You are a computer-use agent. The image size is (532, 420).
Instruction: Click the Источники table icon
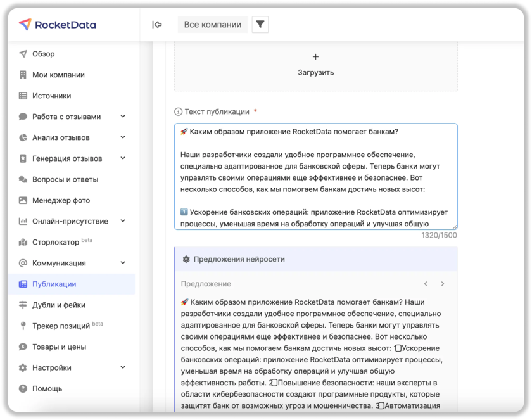(23, 96)
